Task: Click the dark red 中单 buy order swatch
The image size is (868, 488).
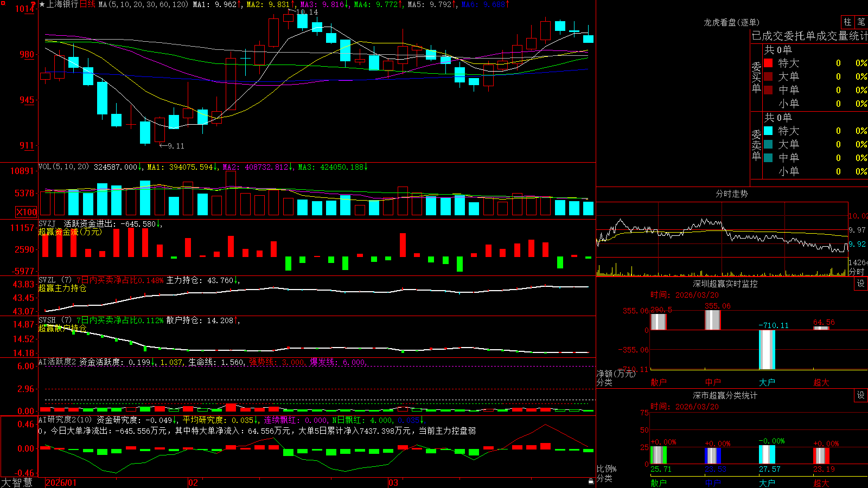Action: pyautogui.click(x=768, y=90)
